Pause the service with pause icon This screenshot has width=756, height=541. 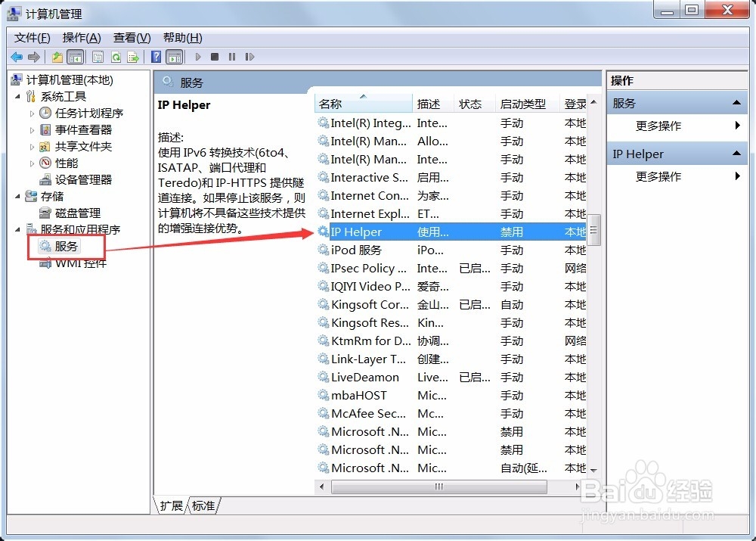[234, 57]
